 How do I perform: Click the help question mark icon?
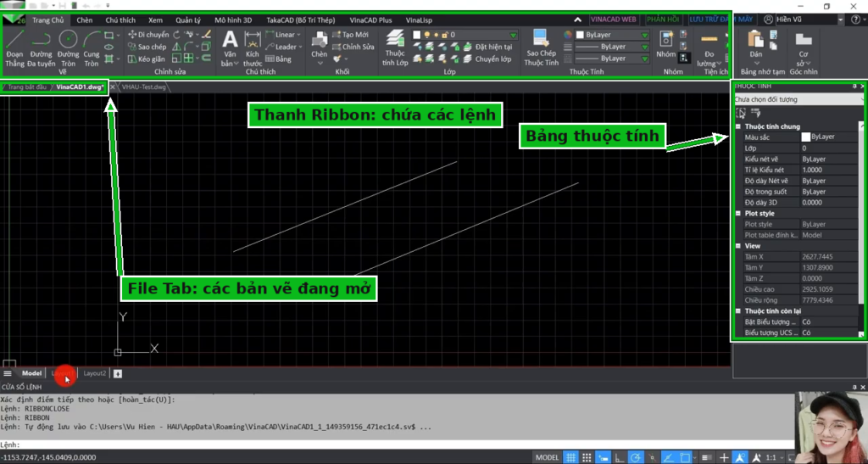[855, 20]
